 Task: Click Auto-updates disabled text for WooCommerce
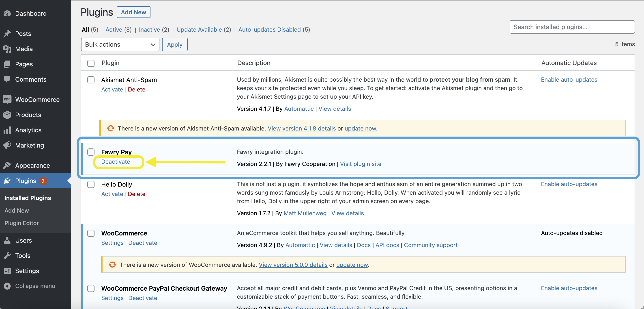pyautogui.click(x=571, y=233)
